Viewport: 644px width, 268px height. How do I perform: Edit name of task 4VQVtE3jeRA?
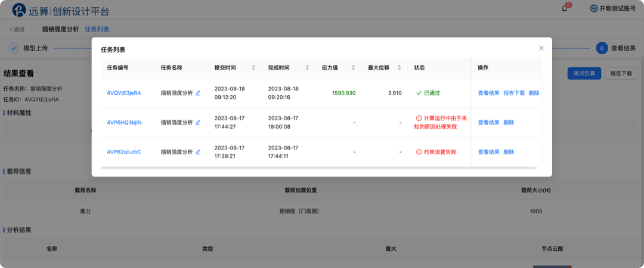click(x=198, y=93)
